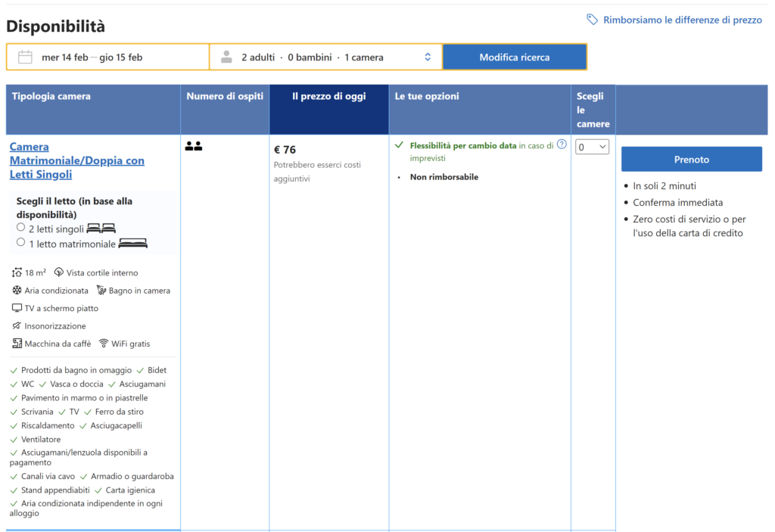Click the price tag icon beside Rimborsiamo

[592, 20]
